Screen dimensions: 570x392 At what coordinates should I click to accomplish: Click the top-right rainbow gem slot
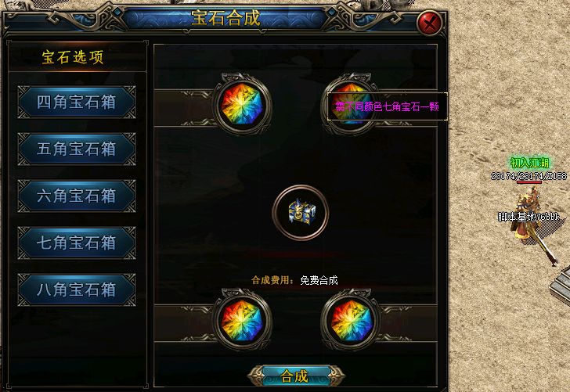coord(351,104)
